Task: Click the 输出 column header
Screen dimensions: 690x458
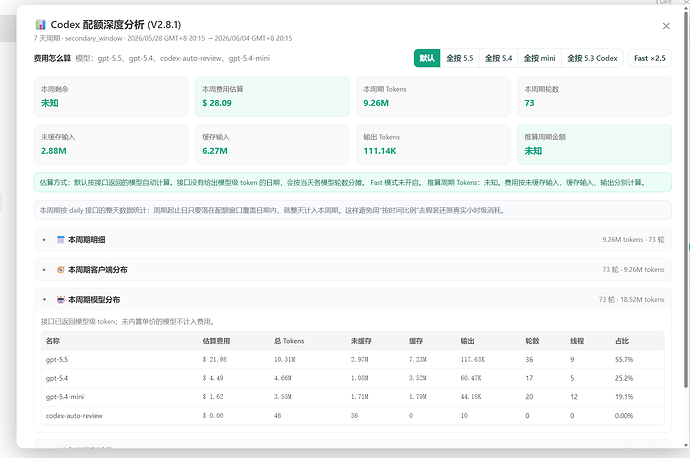Action: pyautogui.click(x=467, y=341)
